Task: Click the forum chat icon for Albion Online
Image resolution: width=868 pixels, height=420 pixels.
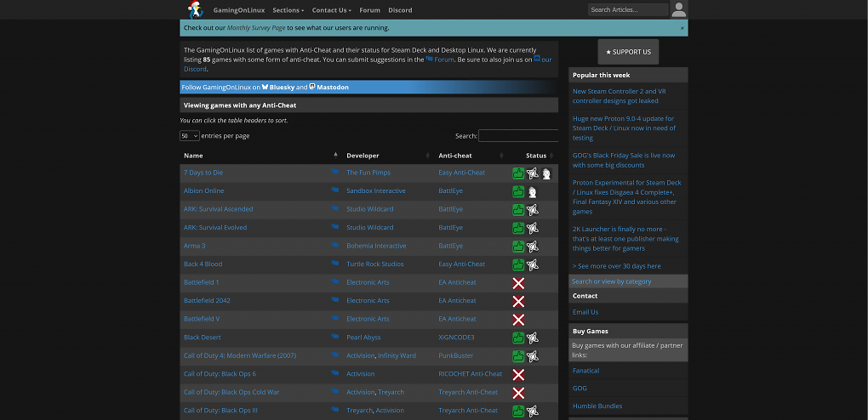Action: click(x=335, y=190)
